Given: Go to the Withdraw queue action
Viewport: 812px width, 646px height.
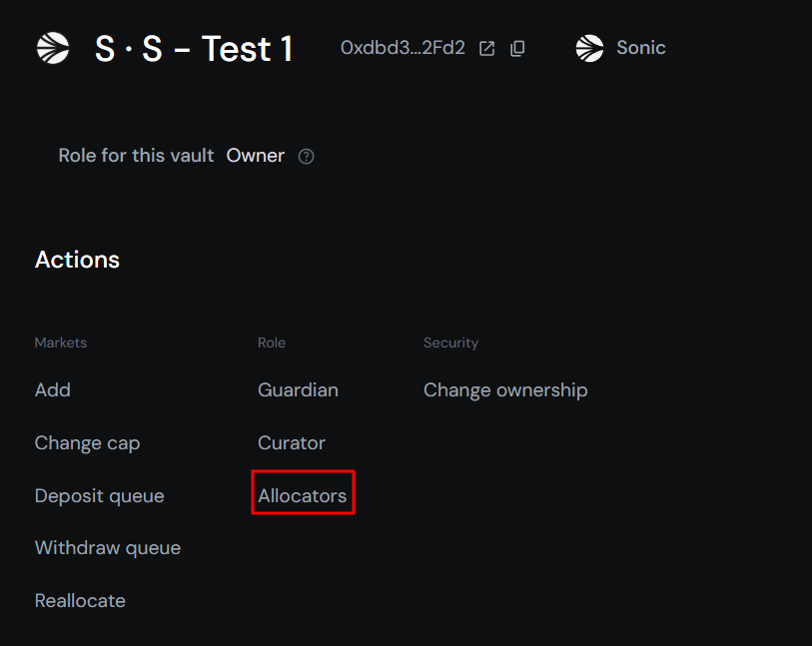Looking at the screenshot, I should pos(107,548).
